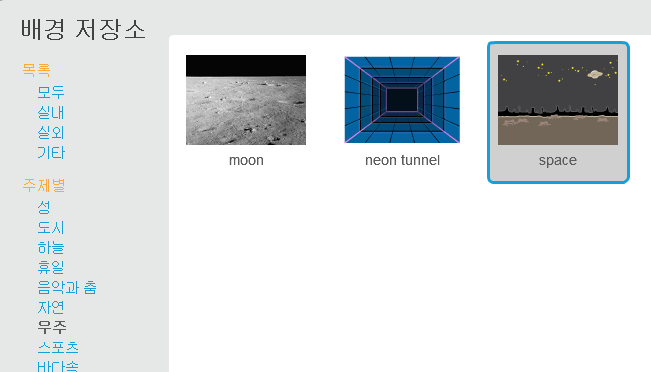Open the 휴일 theme
Viewport: 651px width, 372px height.
[x=51, y=267]
